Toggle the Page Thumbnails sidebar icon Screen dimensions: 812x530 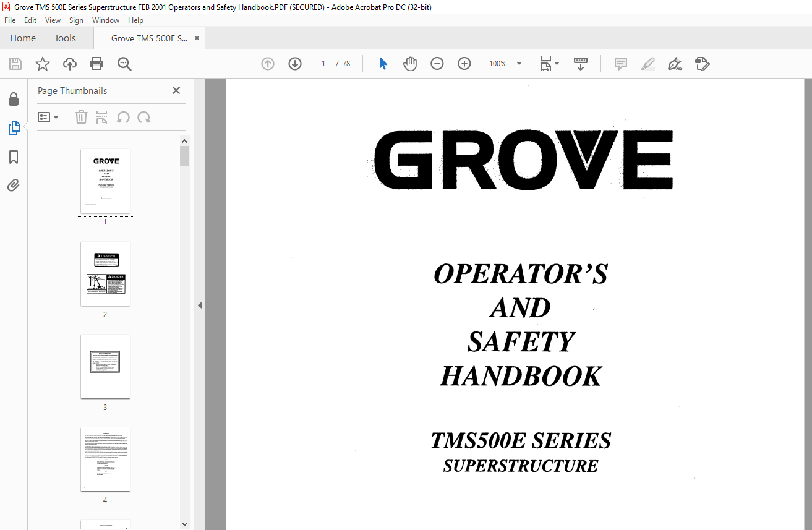tap(14, 128)
